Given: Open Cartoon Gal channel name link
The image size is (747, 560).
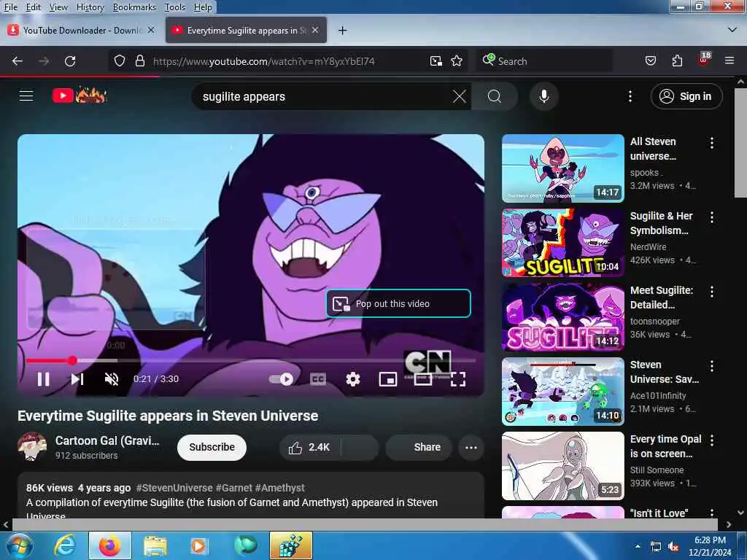Looking at the screenshot, I should coord(107,440).
